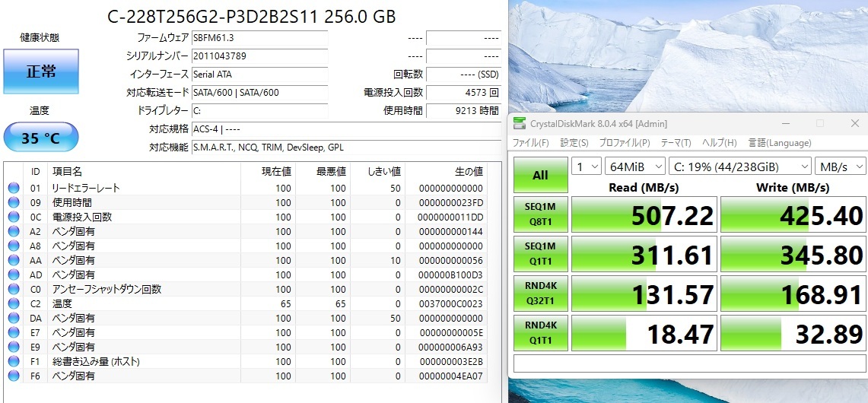Click the serial number field 2011043789
This screenshot has width=868, height=403.
259,56
